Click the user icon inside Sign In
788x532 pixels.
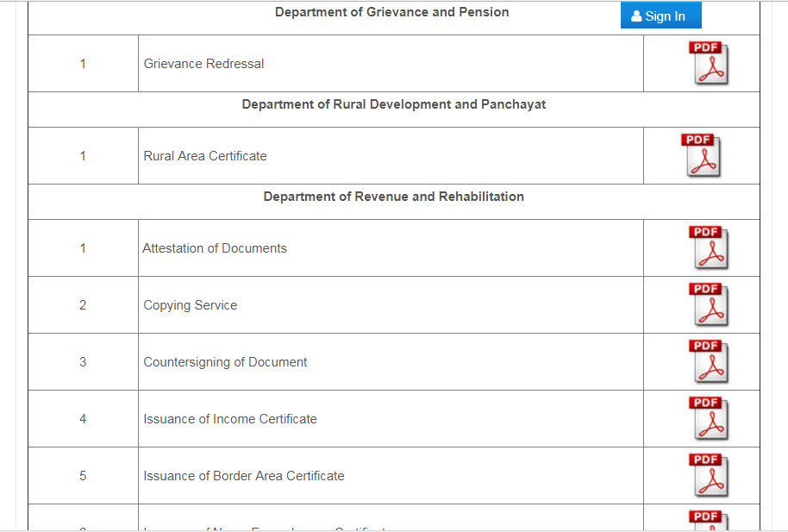(635, 15)
